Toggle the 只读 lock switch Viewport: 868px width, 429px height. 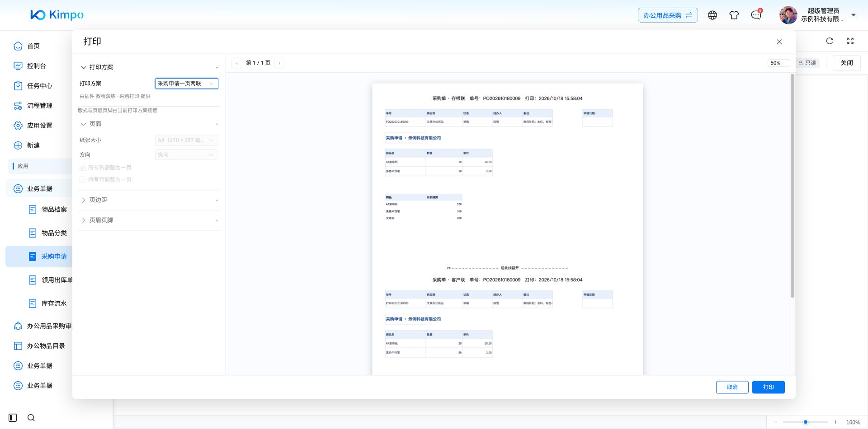tap(807, 63)
